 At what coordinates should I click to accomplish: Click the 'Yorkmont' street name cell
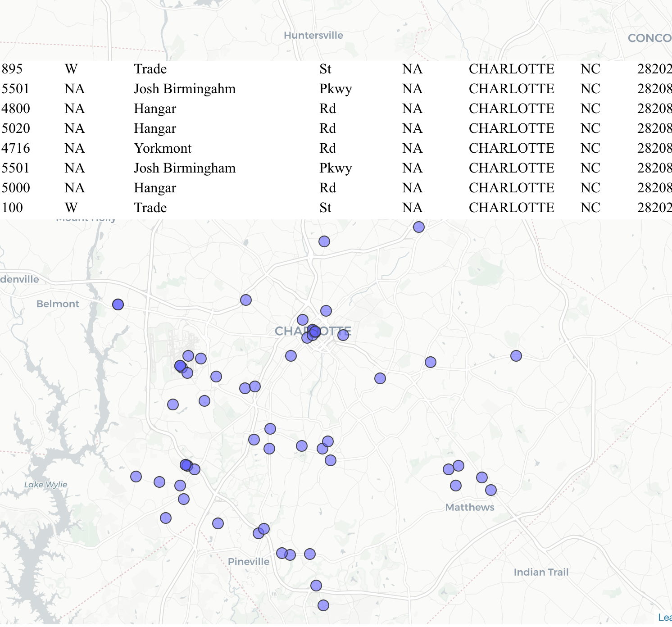tap(163, 148)
